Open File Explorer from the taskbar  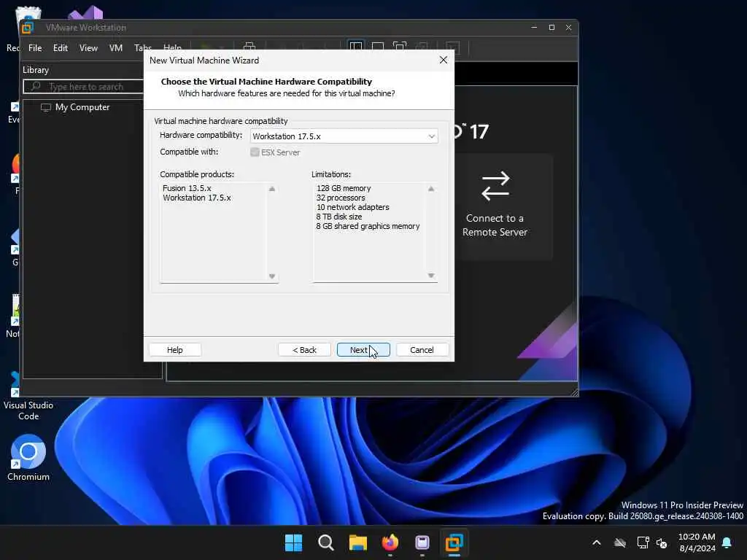point(357,542)
